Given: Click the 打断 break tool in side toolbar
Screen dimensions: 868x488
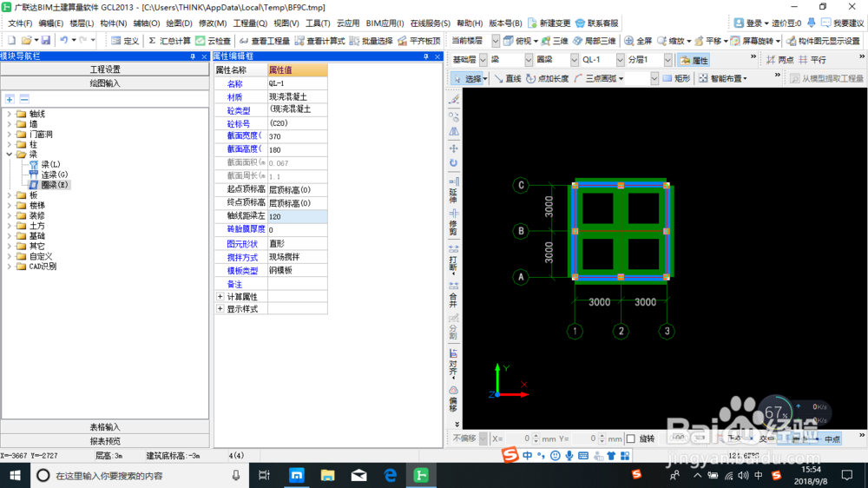Looking at the screenshot, I should (x=453, y=260).
